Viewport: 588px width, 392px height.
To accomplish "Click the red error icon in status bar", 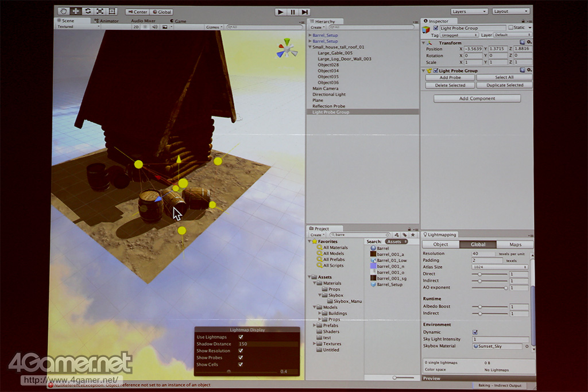I will (51, 385).
